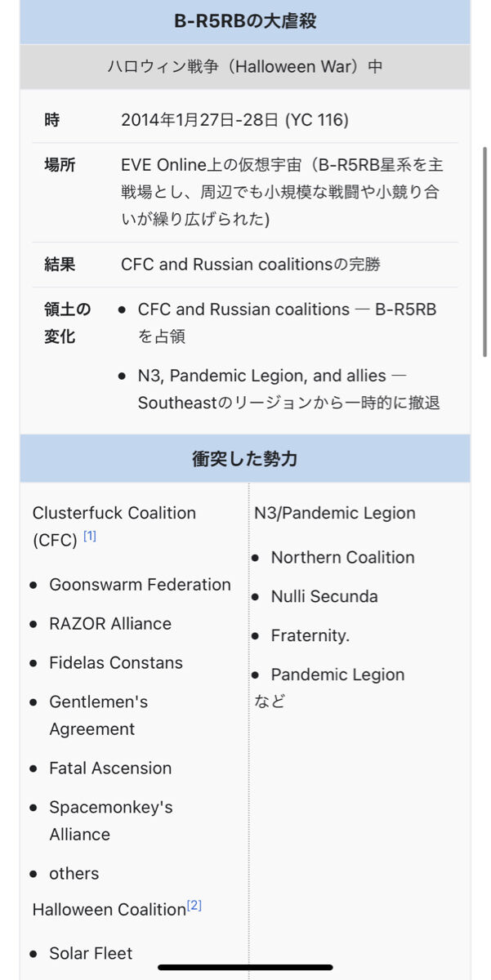Select the Spacemonkey's Alliance list entry
The height and width of the screenshot is (980, 491).
111,821
